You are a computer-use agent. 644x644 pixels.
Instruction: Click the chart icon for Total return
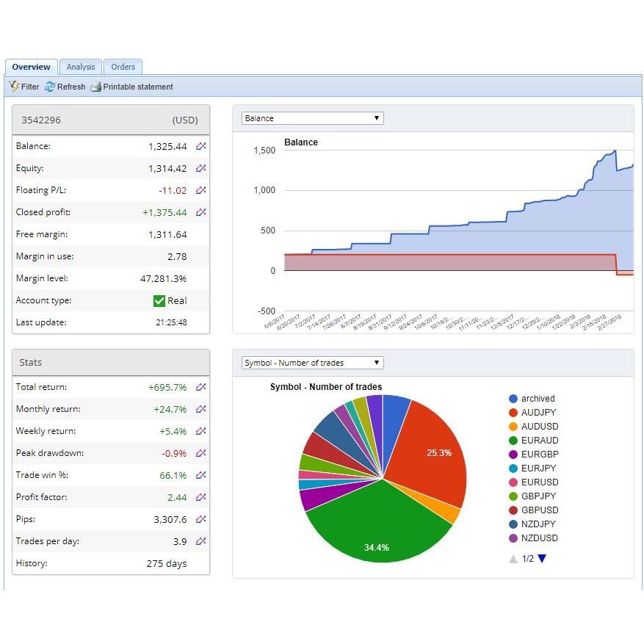coord(201,387)
